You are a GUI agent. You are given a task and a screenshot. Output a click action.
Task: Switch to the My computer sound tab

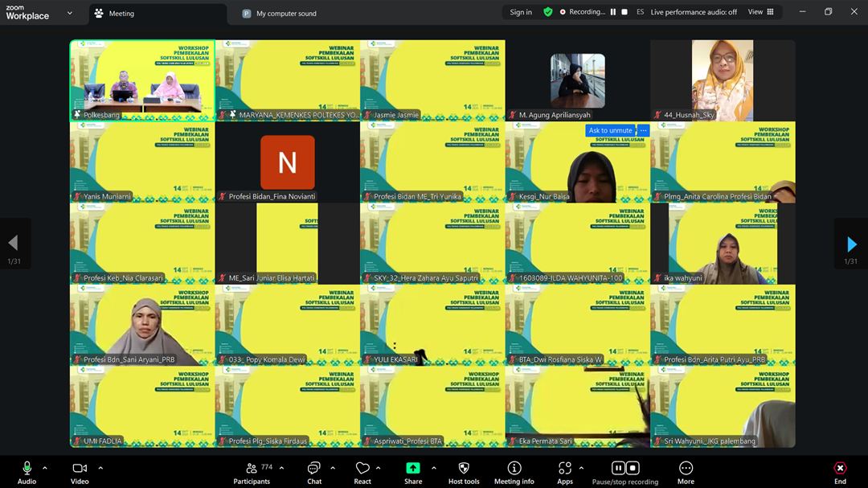point(286,14)
